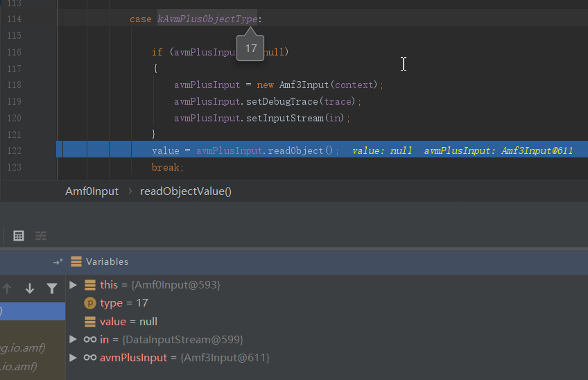
Task: Select the 'type = 17' variable row
Action: (x=124, y=303)
